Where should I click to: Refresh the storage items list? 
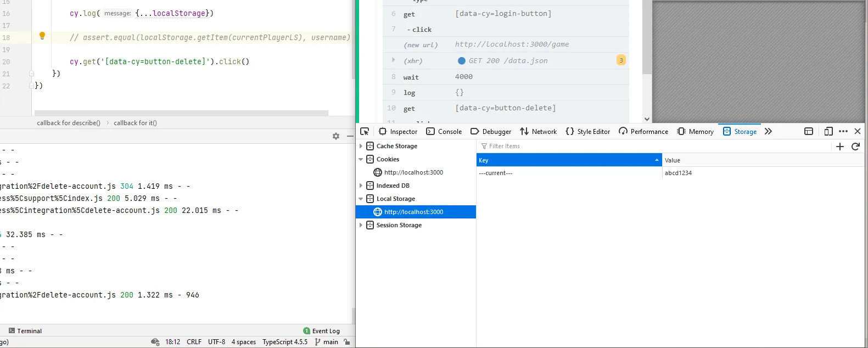click(x=855, y=146)
